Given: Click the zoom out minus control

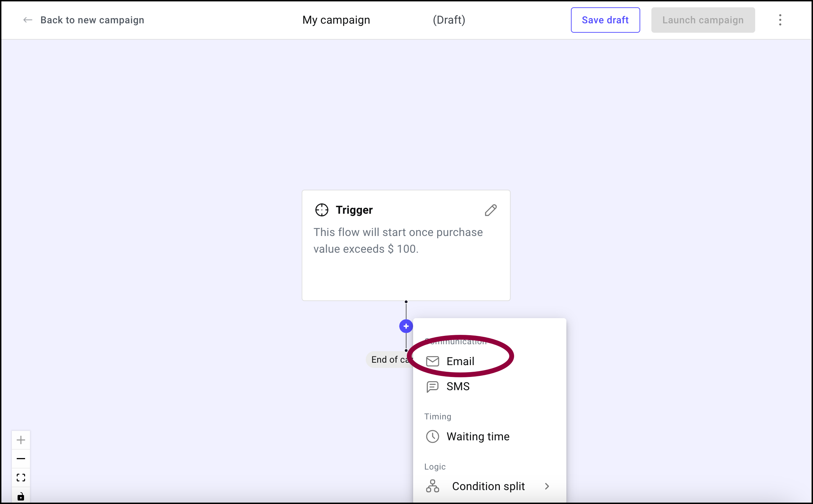Looking at the screenshot, I should pyautogui.click(x=20, y=459).
